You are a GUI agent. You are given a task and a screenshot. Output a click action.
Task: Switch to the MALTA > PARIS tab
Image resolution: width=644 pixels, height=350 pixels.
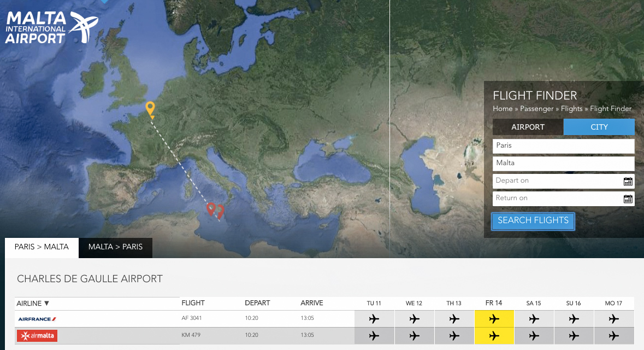pos(115,247)
